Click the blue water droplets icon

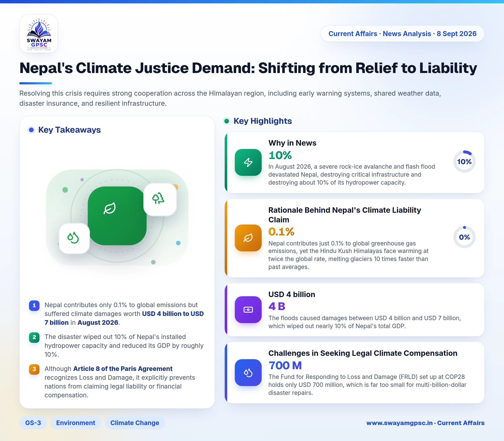point(248,373)
